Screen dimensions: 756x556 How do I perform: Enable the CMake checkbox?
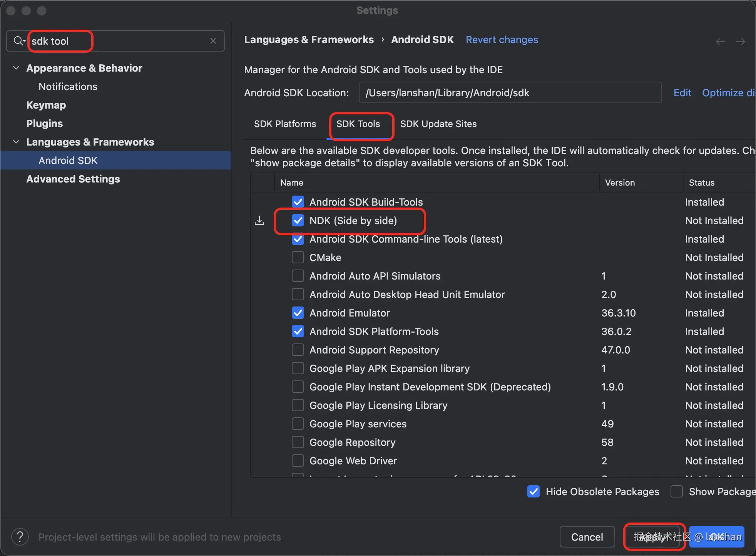(298, 258)
